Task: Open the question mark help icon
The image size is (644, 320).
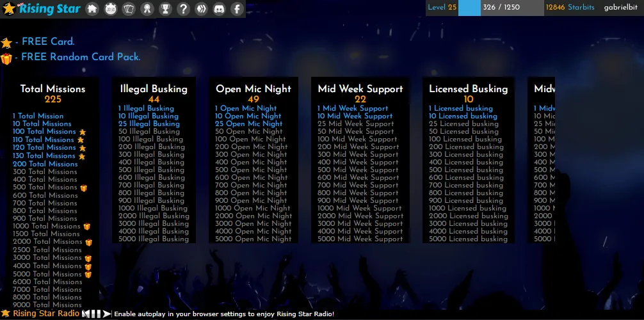Action: [183, 8]
